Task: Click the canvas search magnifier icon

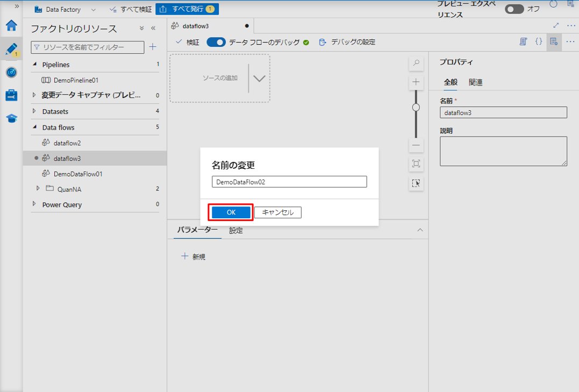Action: pos(416,63)
